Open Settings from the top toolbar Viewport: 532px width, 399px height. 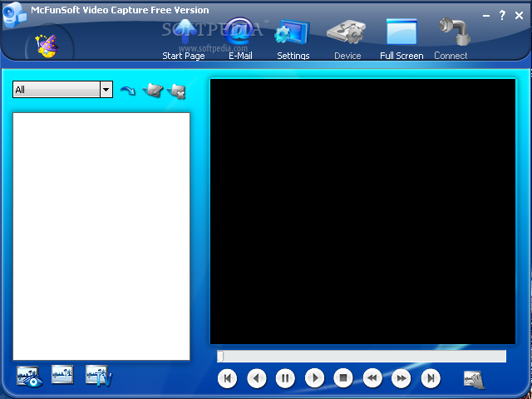point(293,40)
